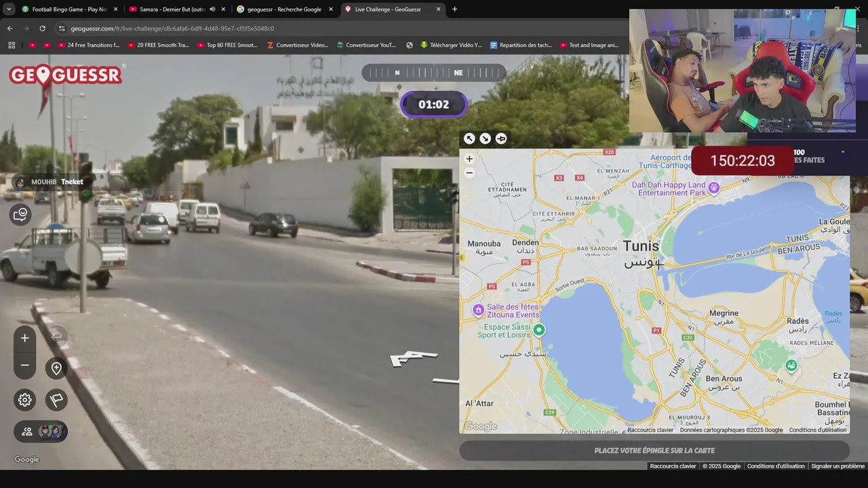The image size is (868, 488).
Task: Open bottom bar 'Conditions d'utilisation' link
Action: click(x=776, y=466)
